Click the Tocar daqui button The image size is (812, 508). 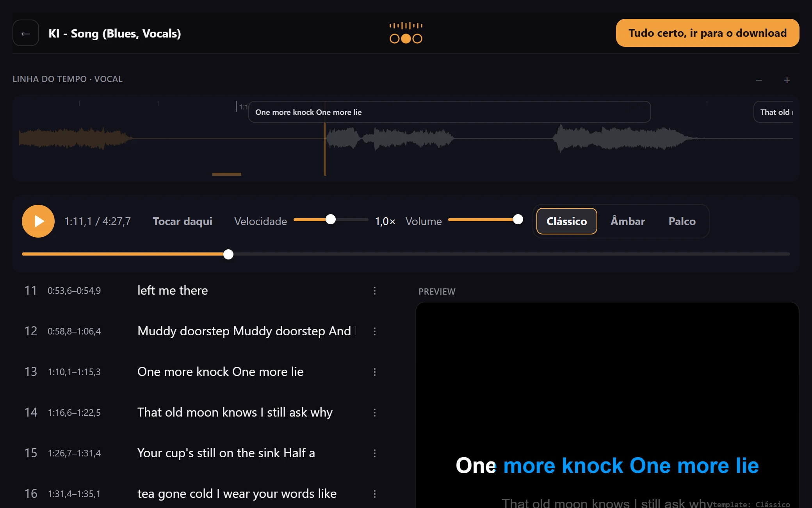(x=183, y=221)
